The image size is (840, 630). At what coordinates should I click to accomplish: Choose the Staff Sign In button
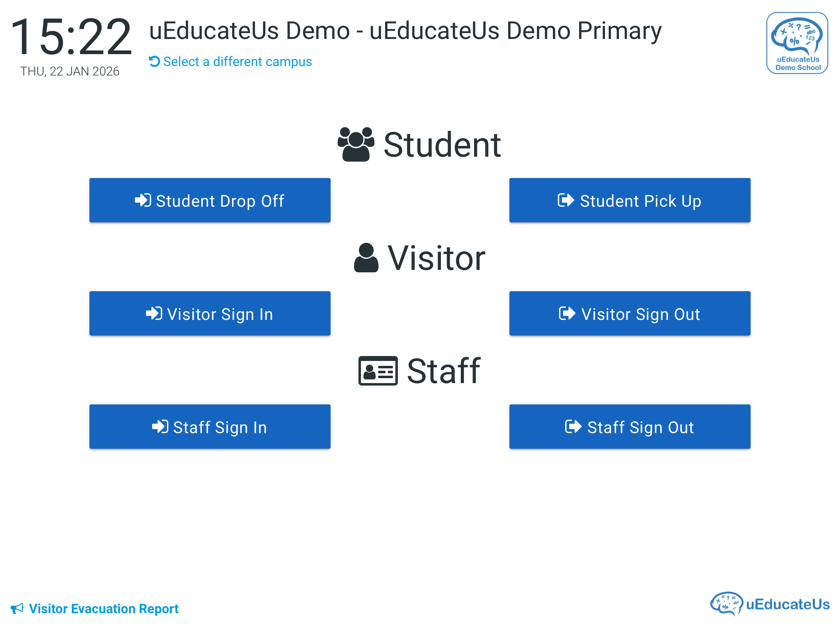tap(210, 427)
